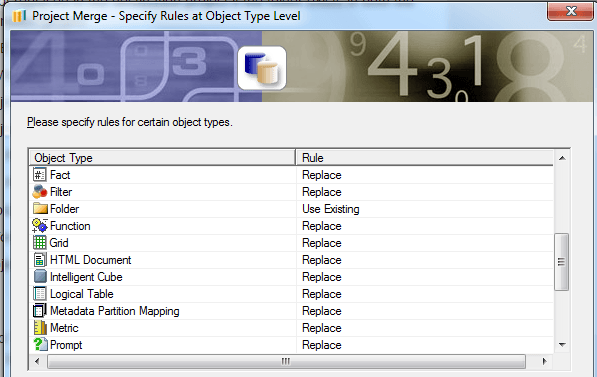Click the horizontal scrollbar right arrow
This screenshot has width=597, height=377.
click(544, 361)
